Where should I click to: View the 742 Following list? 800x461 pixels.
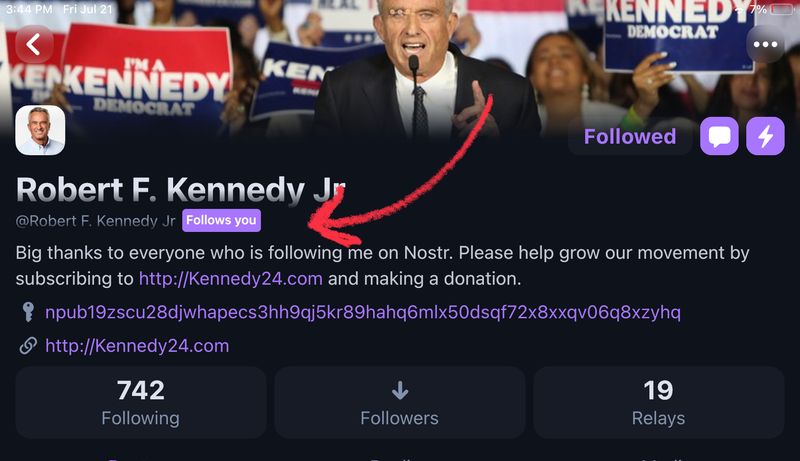click(x=140, y=402)
